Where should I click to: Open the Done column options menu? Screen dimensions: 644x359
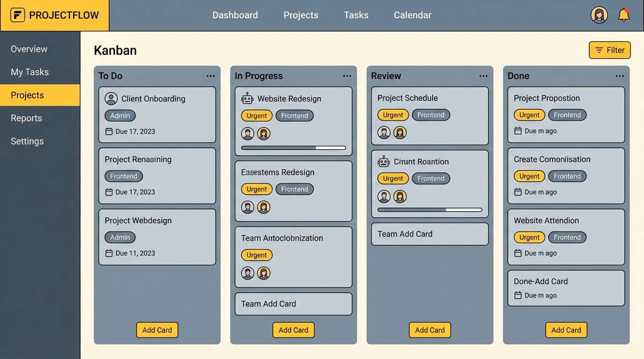point(620,75)
